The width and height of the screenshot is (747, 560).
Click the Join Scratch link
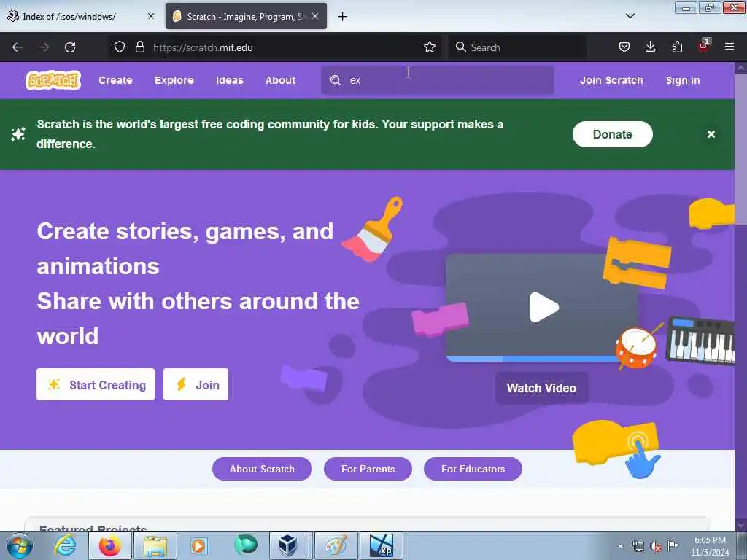pyautogui.click(x=611, y=80)
